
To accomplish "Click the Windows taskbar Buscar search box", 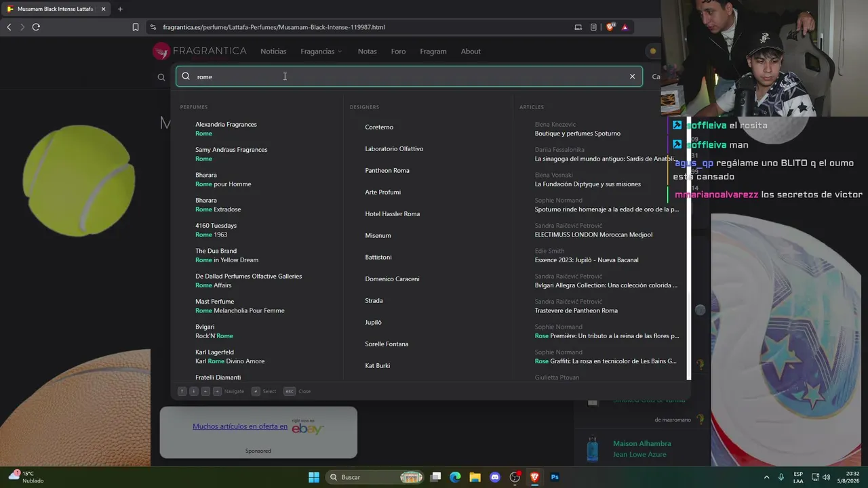I will click(x=374, y=477).
